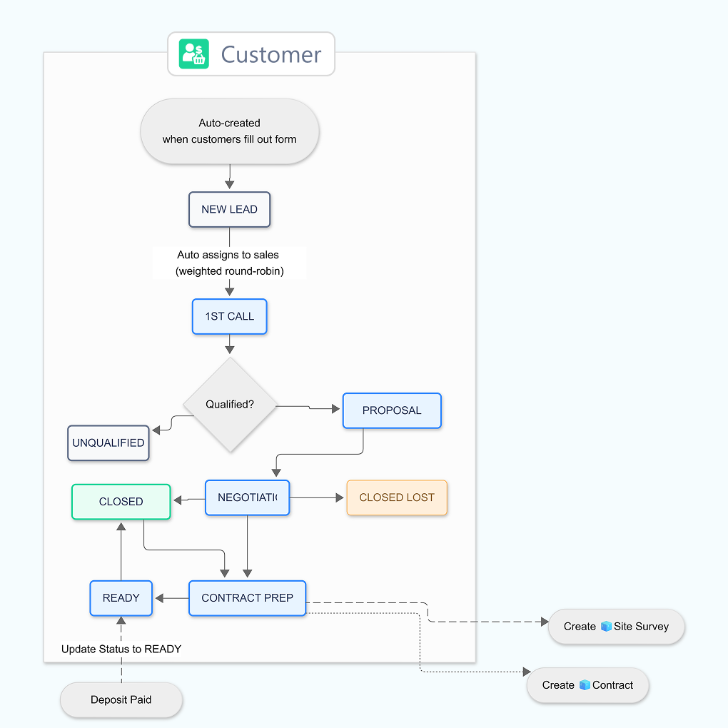The height and width of the screenshot is (728, 728).
Task: Click the orange CLOSED LOST box
Action: tap(397, 497)
